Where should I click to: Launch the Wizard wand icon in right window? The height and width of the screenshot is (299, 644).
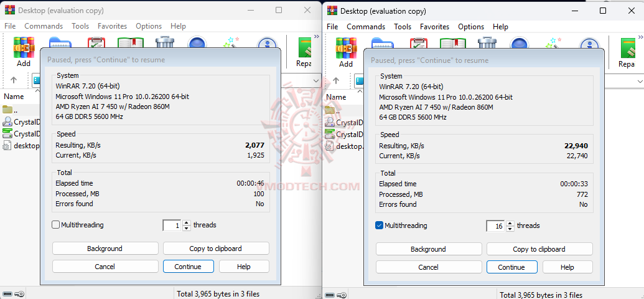(554, 42)
